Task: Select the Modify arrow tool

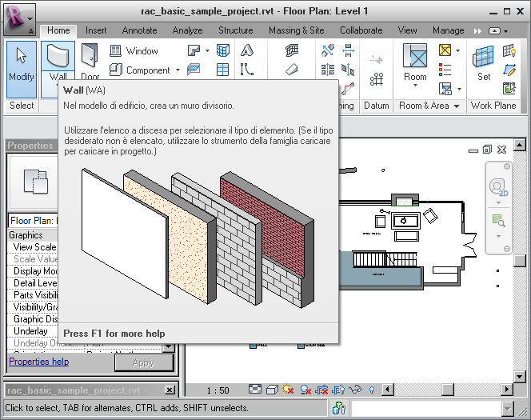Action: coord(22,70)
